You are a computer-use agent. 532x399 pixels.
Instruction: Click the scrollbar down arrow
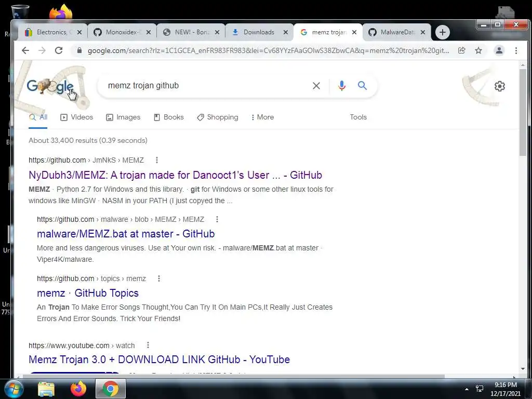pos(523,369)
